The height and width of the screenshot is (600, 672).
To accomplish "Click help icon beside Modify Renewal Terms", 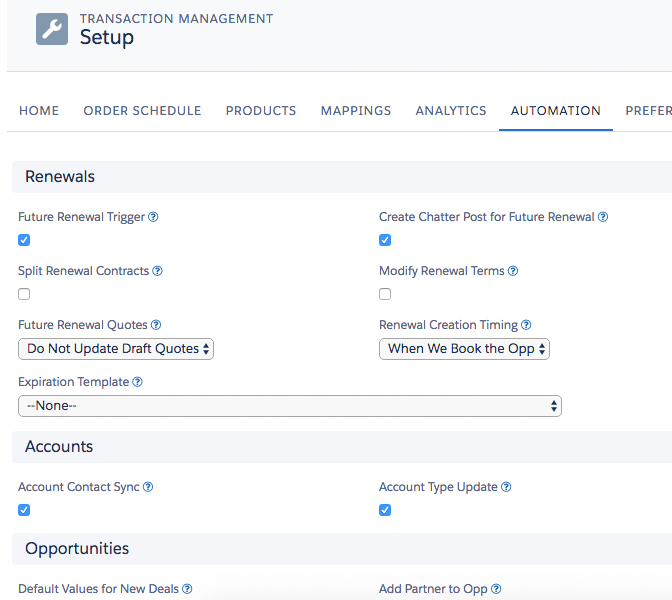I will click(x=513, y=271).
